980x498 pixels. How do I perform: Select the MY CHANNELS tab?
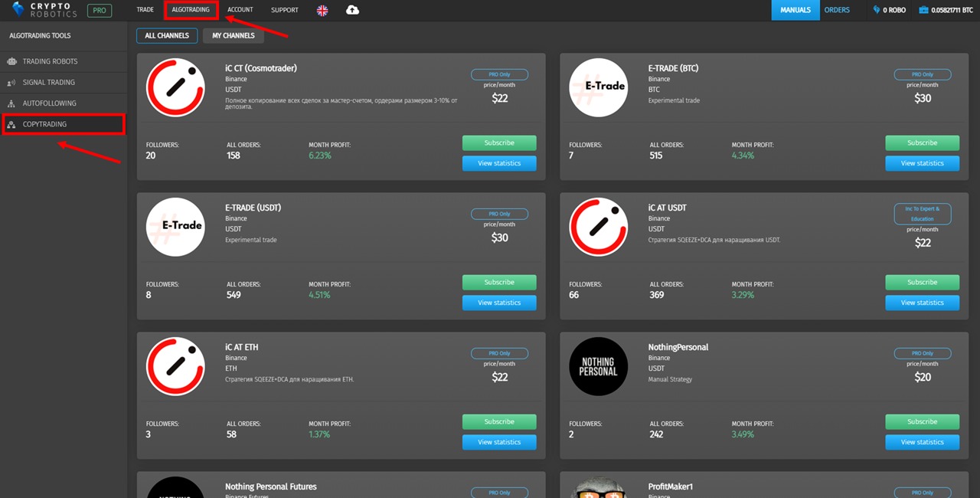click(x=234, y=35)
